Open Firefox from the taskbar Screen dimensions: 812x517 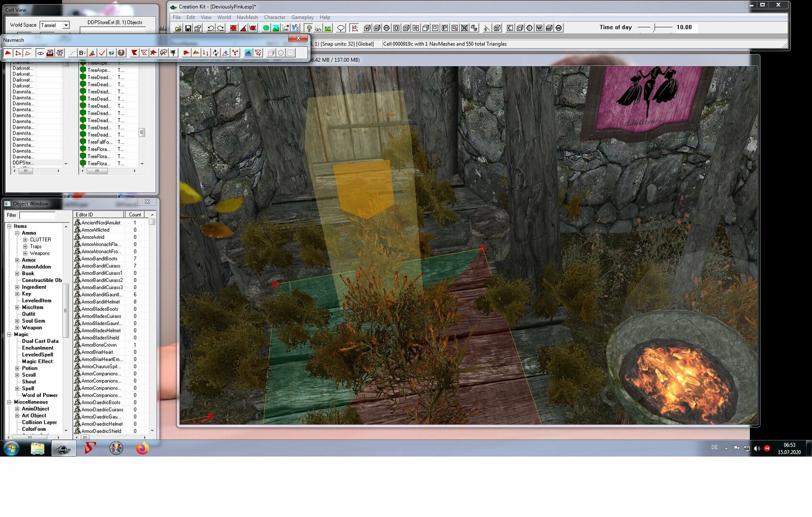pos(142,449)
